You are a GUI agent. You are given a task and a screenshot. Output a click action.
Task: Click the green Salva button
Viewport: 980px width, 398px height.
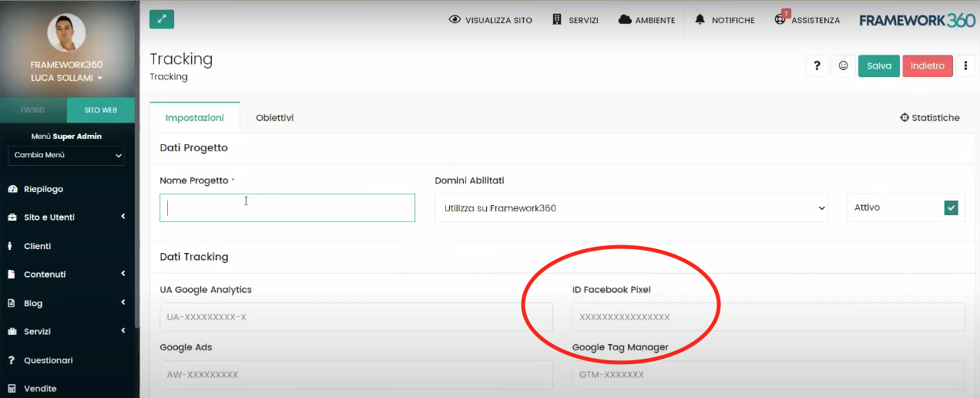[879, 66]
